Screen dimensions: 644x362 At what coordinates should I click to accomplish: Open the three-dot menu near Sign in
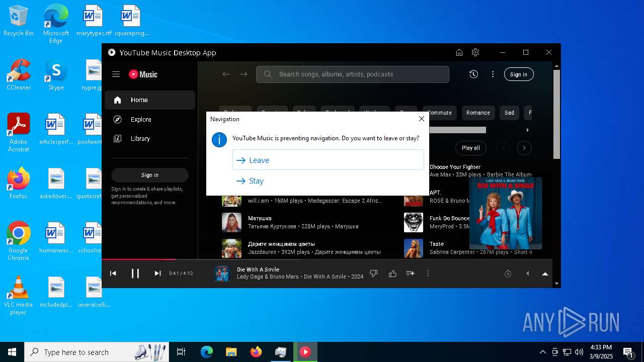[493, 74]
